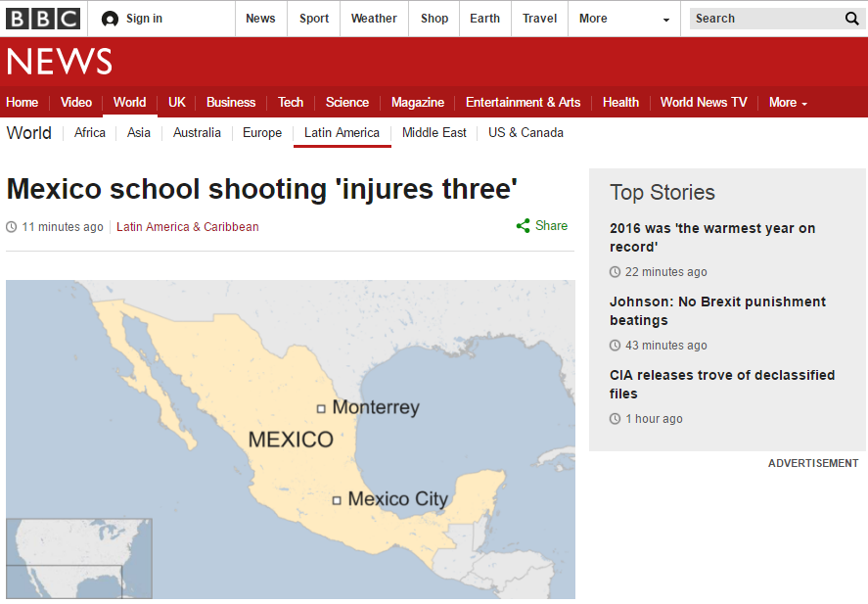Open the World News TV section
Image resolution: width=868 pixels, height=604 pixels.
[x=703, y=102]
